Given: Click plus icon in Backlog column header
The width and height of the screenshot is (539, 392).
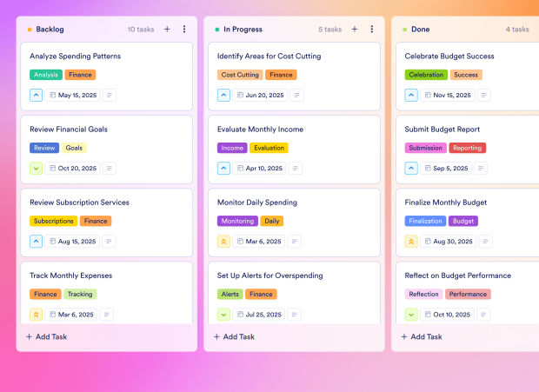Looking at the screenshot, I should [x=167, y=29].
